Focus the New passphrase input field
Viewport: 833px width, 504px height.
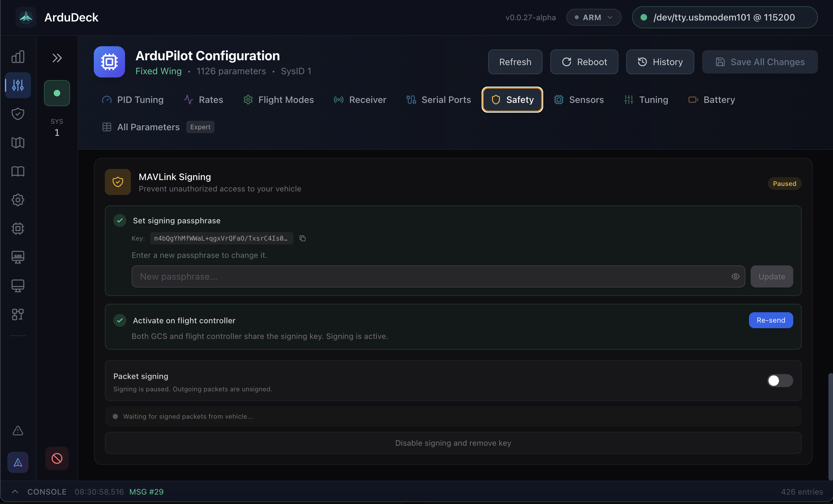438,276
